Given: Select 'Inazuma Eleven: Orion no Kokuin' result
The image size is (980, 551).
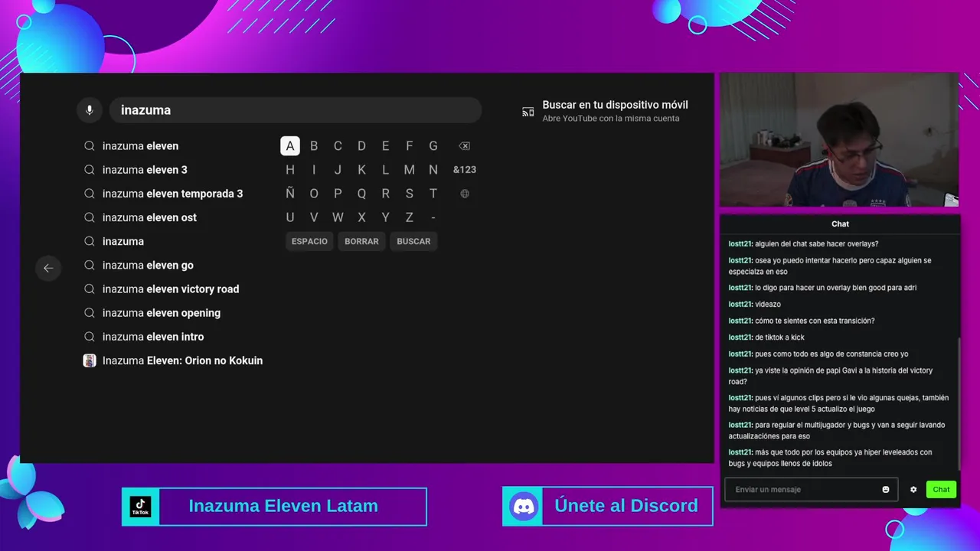Looking at the screenshot, I should click(182, 360).
